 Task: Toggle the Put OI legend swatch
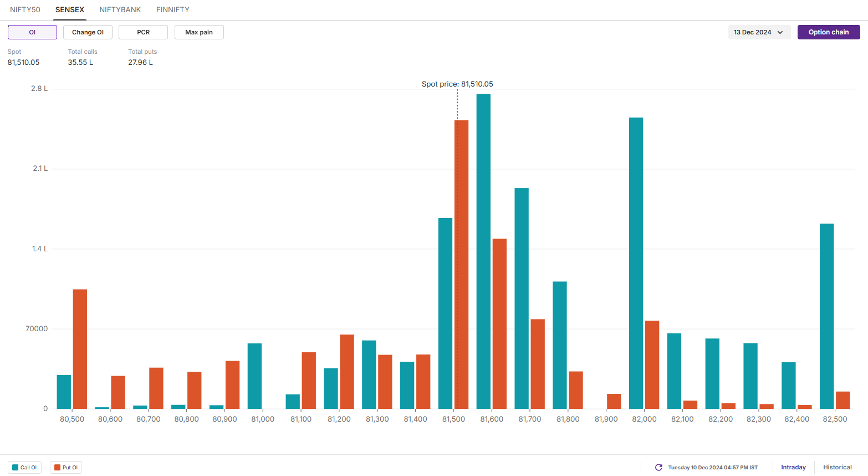57,468
